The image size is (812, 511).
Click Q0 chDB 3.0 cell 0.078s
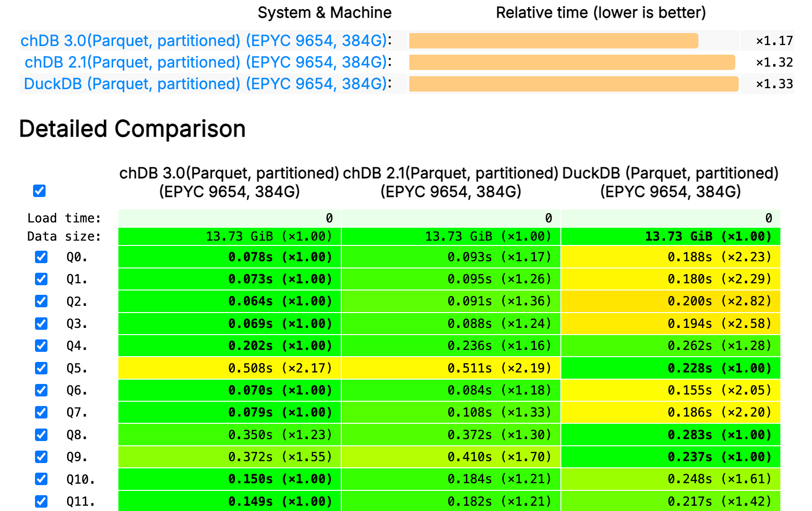(x=230, y=257)
